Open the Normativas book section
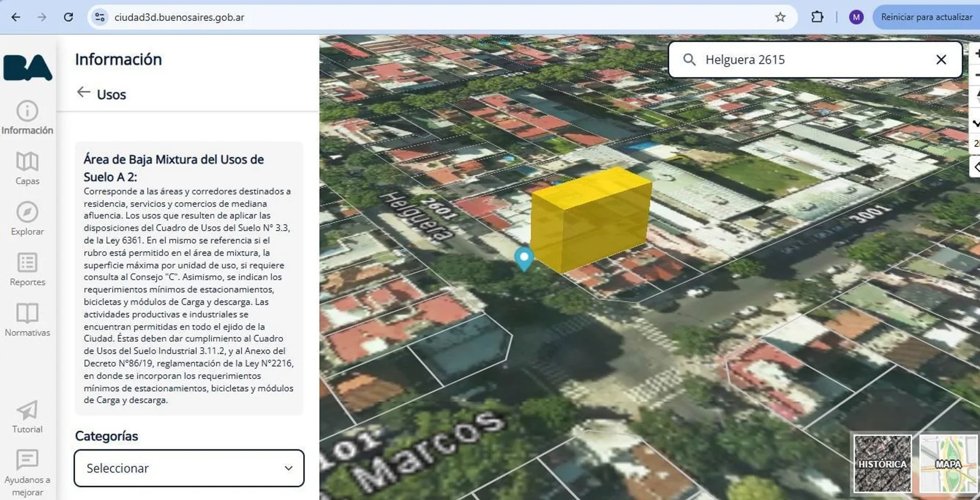The image size is (980, 500). tap(27, 320)
